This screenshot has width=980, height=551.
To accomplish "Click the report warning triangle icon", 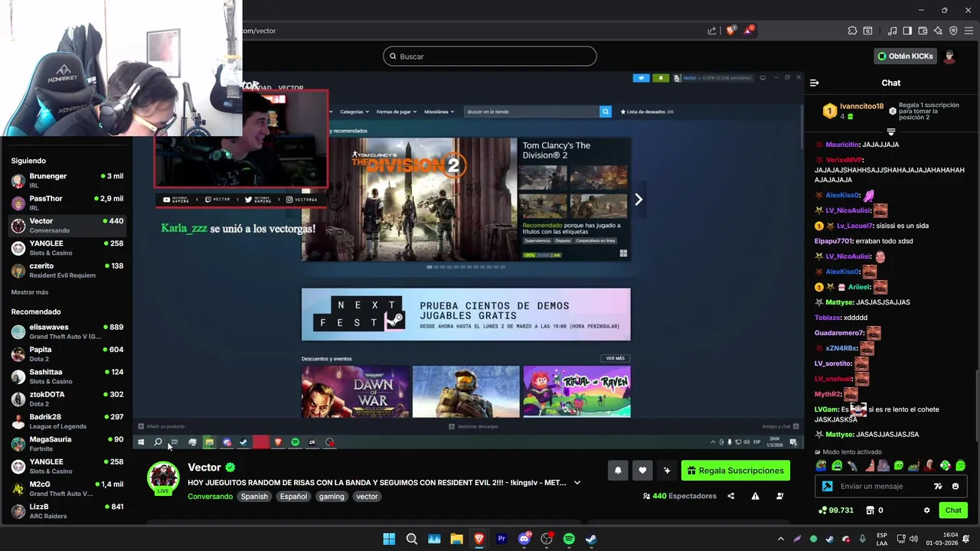I will click(x=755, y=496).
